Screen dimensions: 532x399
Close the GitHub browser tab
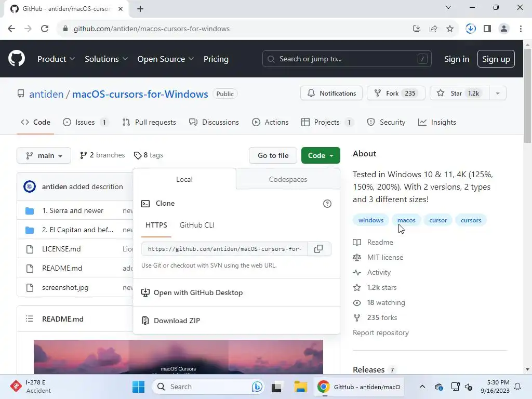(121, 9)
